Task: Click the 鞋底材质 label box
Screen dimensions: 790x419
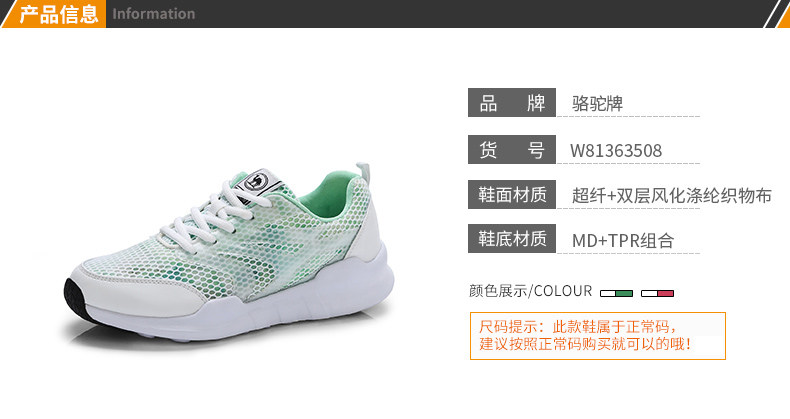Action: pos(512,239)
